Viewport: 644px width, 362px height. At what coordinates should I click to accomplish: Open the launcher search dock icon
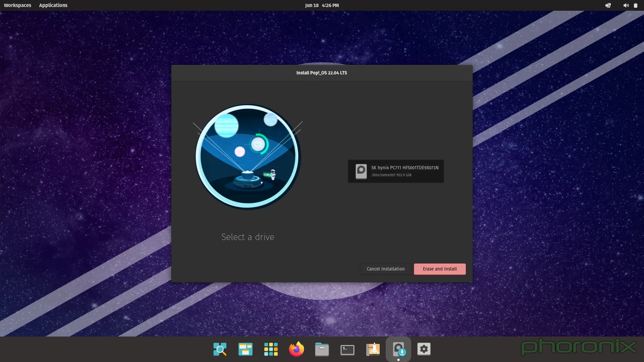pos(220,349)
